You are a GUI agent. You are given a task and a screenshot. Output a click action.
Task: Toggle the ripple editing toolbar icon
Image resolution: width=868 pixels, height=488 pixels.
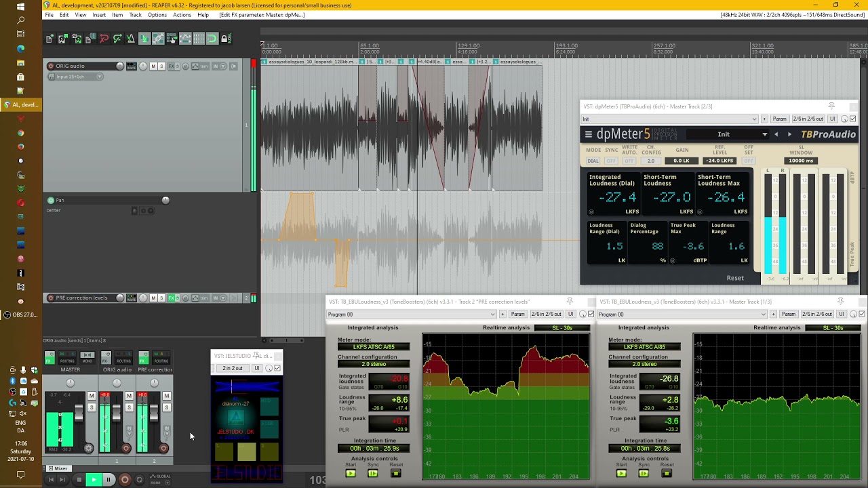click(x=172, y=39)
